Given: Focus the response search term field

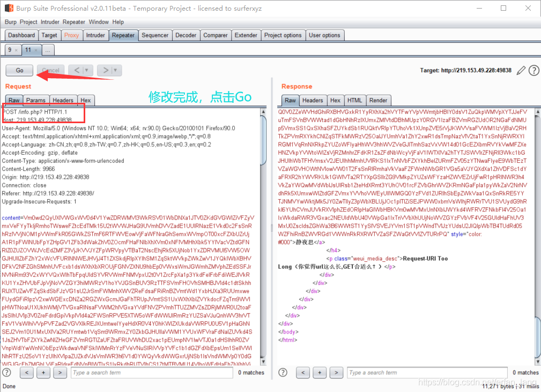Looking at the screenshot, I should coord(427,372).
